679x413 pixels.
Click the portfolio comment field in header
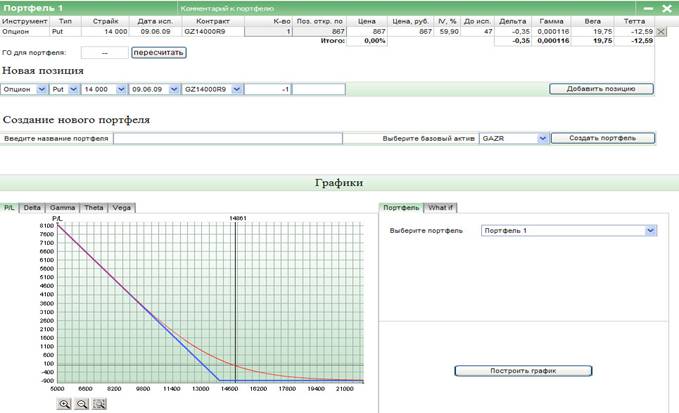[406, 8]
